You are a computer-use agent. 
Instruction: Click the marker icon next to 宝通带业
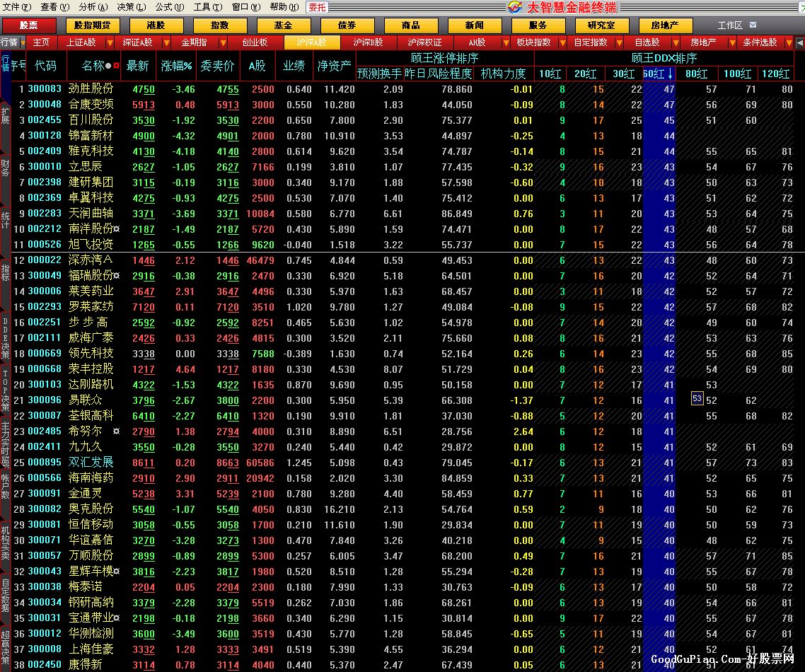(117, 618)
